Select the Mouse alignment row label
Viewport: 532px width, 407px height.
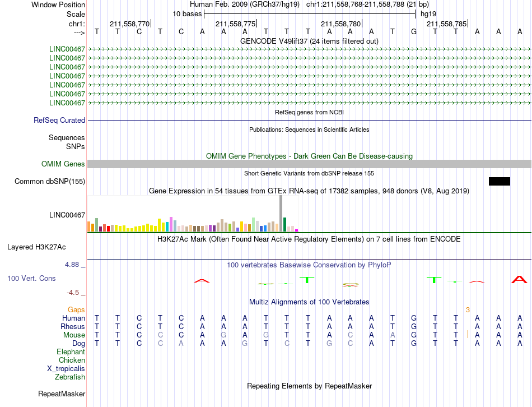tap(74, 335)
